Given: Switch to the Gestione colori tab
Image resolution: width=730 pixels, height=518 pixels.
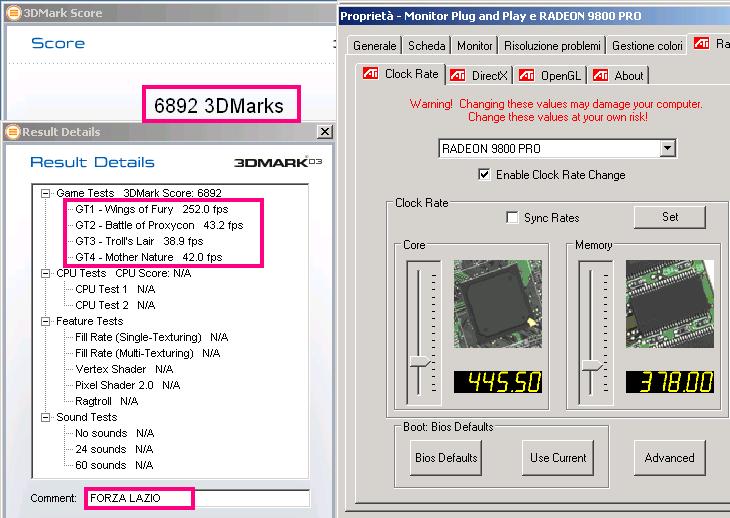Looking at the screenshot, I should click(647, 46).
